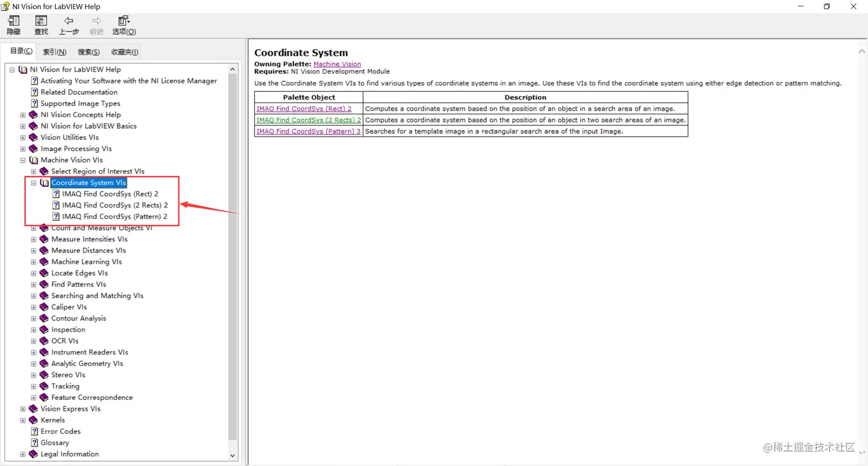Click the book icon of Vision Utilities VIs
This screenshot has width=868, height=466.
pos(33,137)
